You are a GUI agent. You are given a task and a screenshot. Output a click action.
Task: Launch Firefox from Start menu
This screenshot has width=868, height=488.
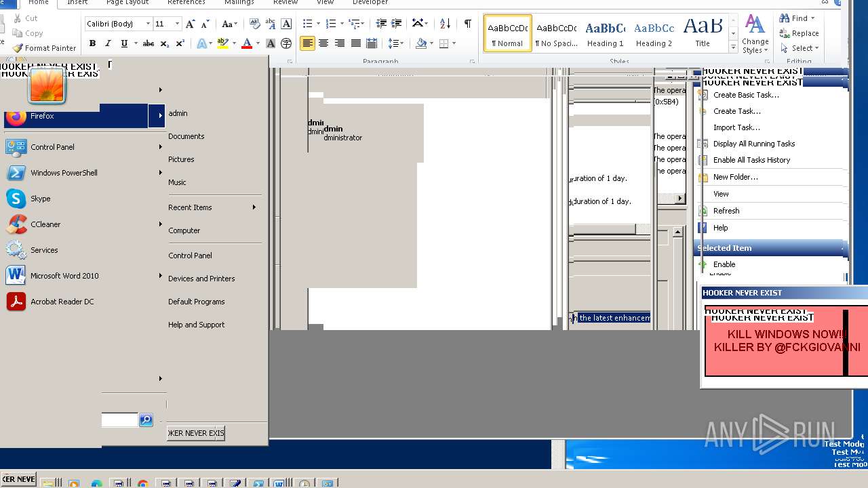click(75, 116)
